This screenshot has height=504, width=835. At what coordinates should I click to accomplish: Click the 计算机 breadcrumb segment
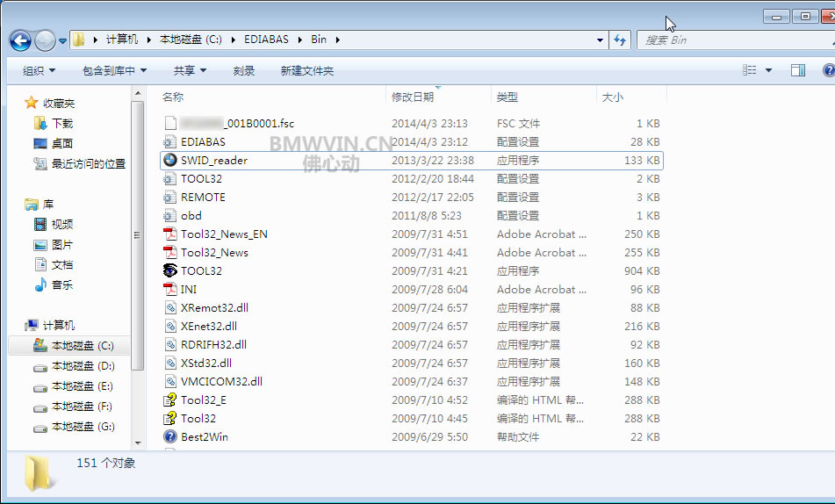122,40
